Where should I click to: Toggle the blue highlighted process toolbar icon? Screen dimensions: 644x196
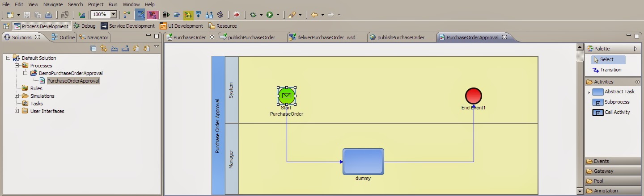(141, 15)
